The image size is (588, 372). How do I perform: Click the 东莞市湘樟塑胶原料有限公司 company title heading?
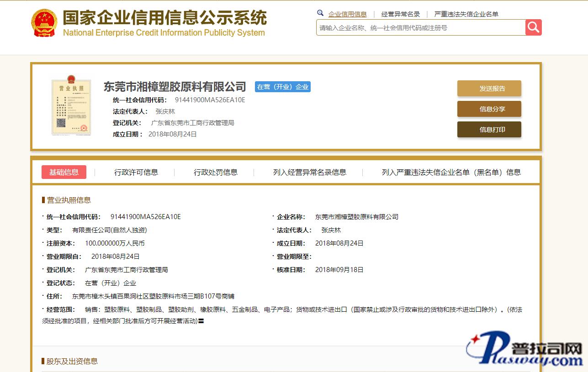175,87
